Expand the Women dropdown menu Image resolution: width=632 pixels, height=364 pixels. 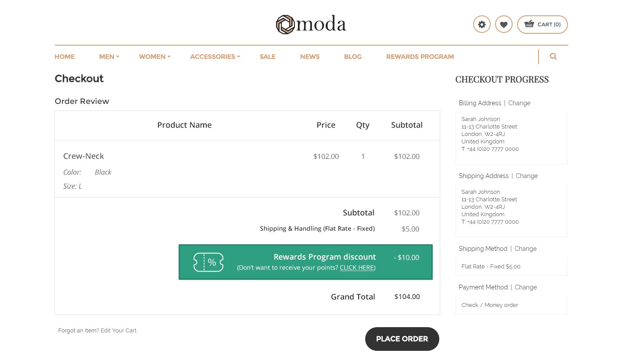[x=154, y=57]
